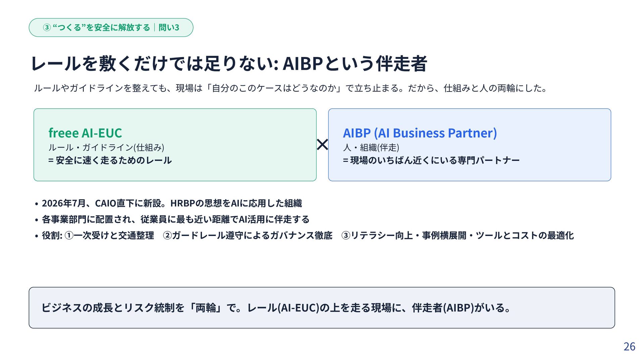
Task: Click the text ルール・ガイドライン(仕組み)
Action: 106,147
